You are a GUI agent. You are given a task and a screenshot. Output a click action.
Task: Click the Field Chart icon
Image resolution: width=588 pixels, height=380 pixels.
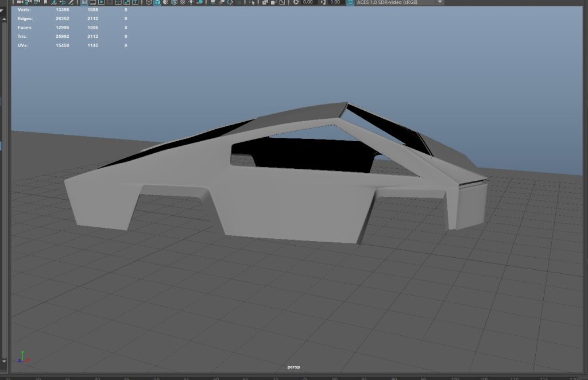click(x=118, y=2)
